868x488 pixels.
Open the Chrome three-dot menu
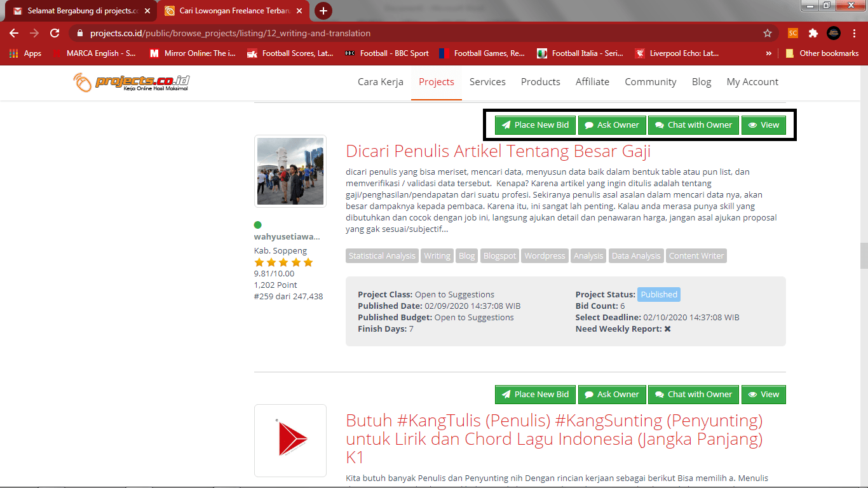click(855, 32)
